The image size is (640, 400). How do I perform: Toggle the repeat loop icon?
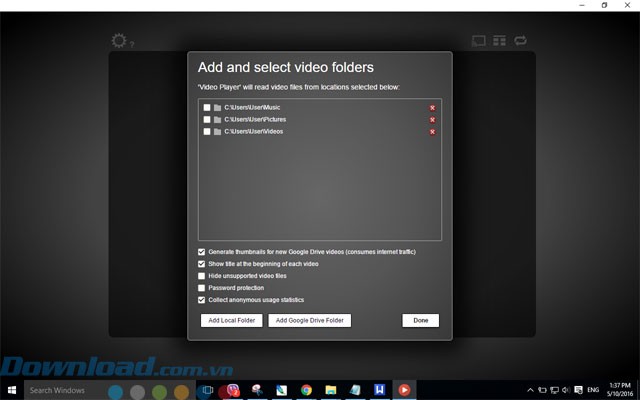tap(520, 40)
